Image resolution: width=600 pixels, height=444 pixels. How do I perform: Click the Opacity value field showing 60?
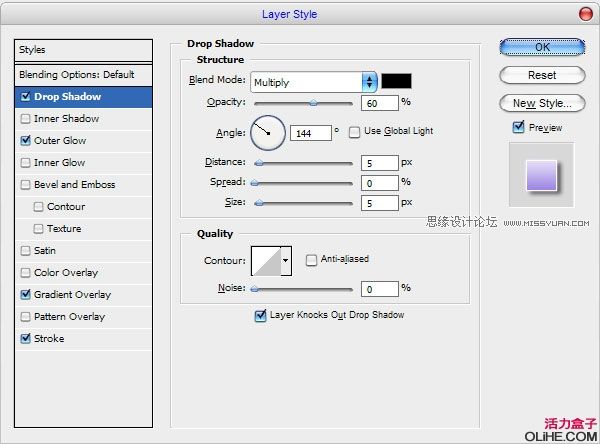380,103
